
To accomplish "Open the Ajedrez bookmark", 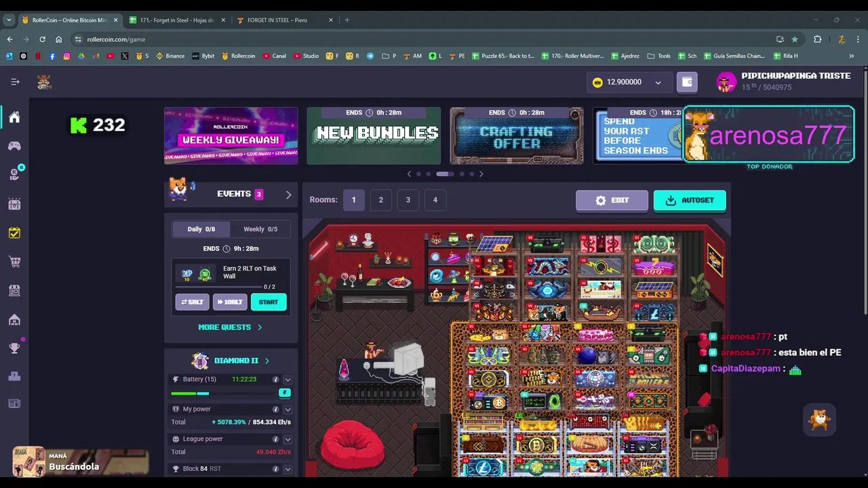I will (x=625, y=56).
